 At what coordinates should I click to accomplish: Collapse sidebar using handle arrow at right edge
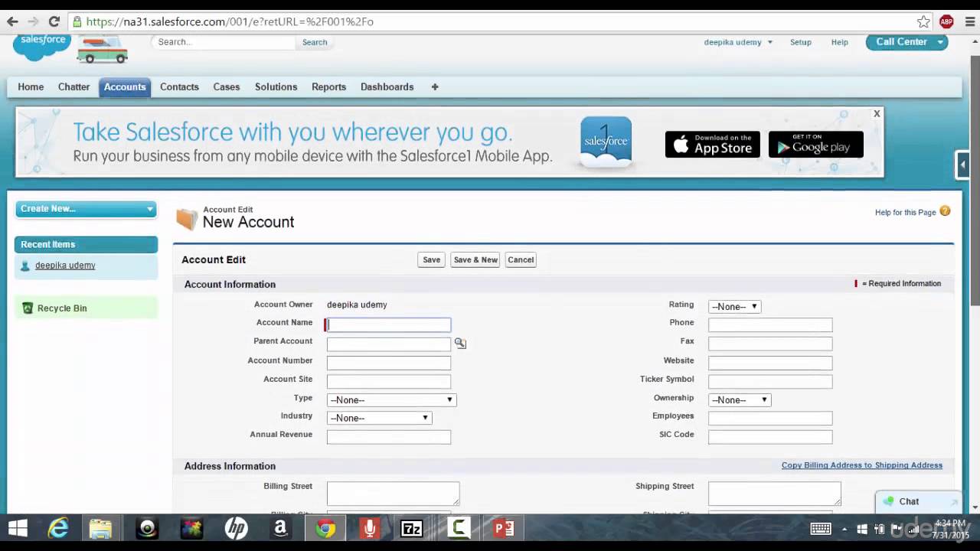(963, 165)
